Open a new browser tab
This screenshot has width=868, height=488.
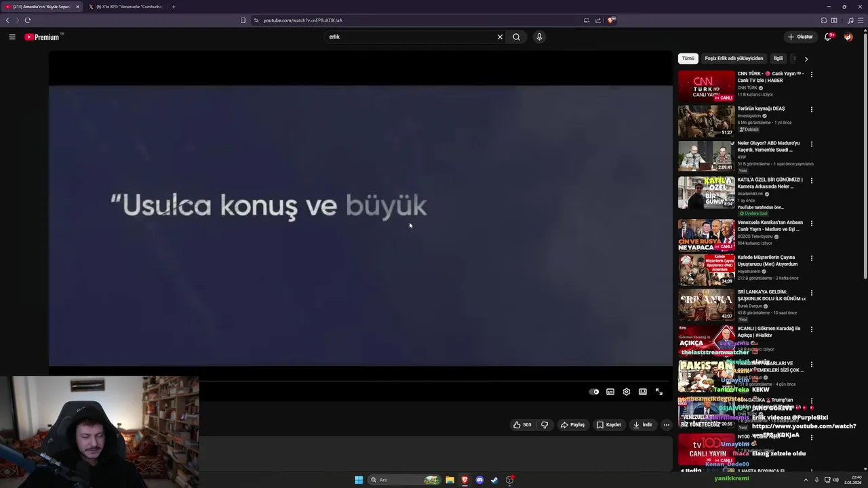[174, 7]
